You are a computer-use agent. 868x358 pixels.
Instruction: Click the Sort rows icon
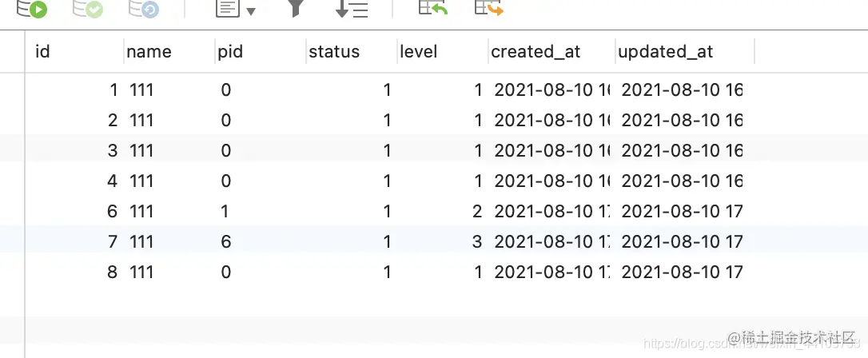click(352, 8)
